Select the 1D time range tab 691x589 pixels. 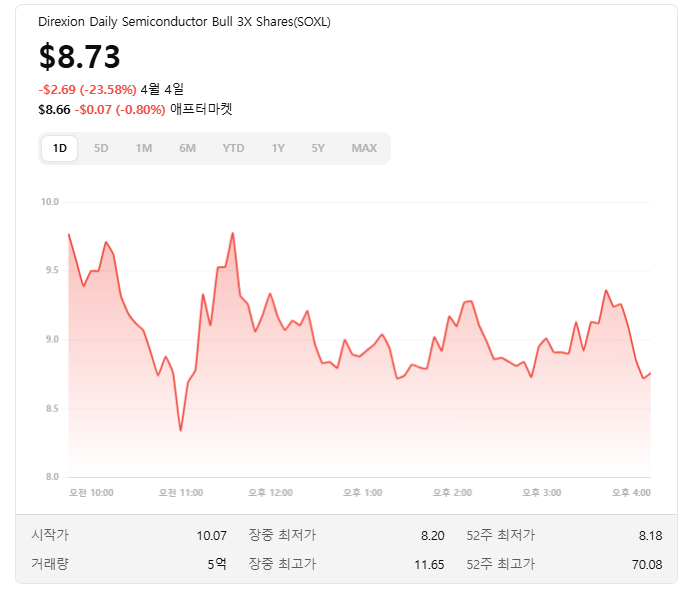tap(59, 148)
